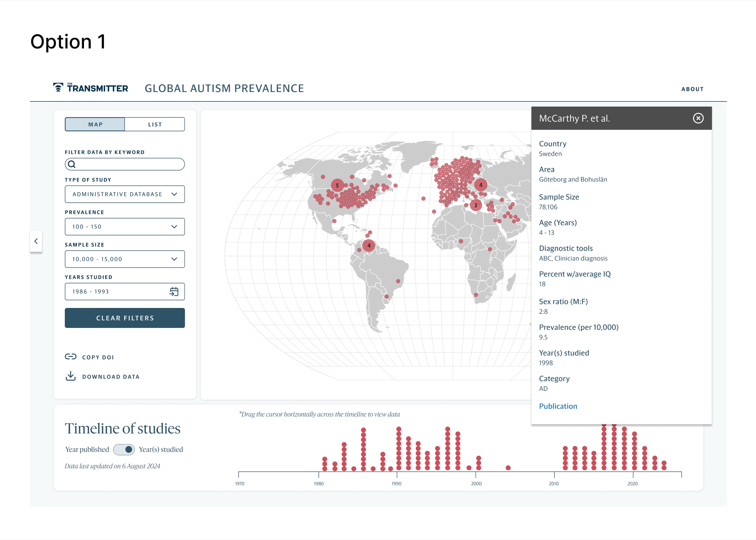Switch to the Map tab
This screenshot has width=756, height=540.
[x=95, y=124]
